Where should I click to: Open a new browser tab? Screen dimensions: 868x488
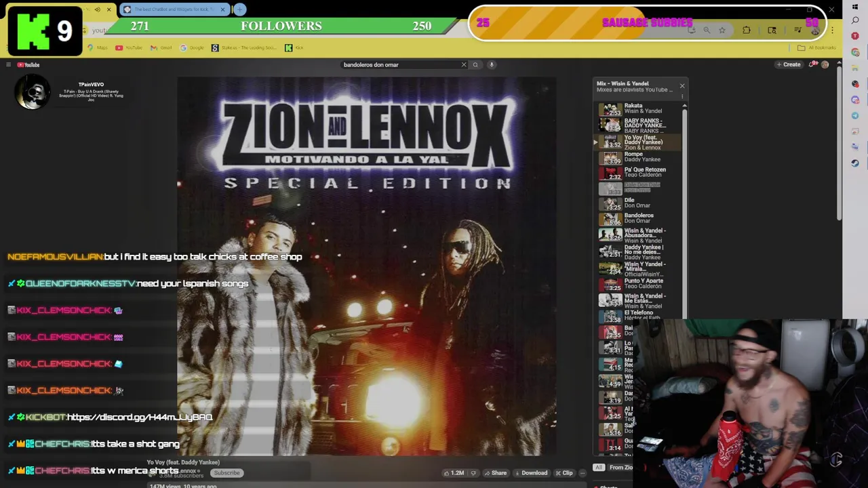tap(239, 9)
